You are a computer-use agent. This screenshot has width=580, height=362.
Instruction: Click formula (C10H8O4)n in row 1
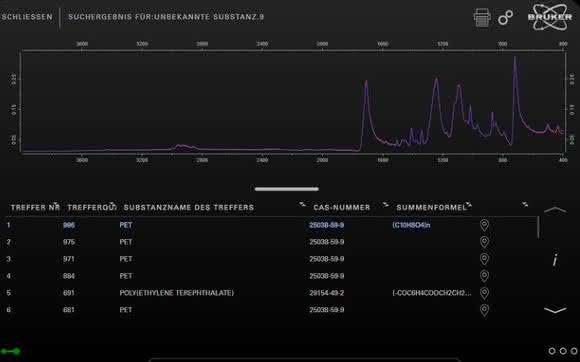coord(411,225)
